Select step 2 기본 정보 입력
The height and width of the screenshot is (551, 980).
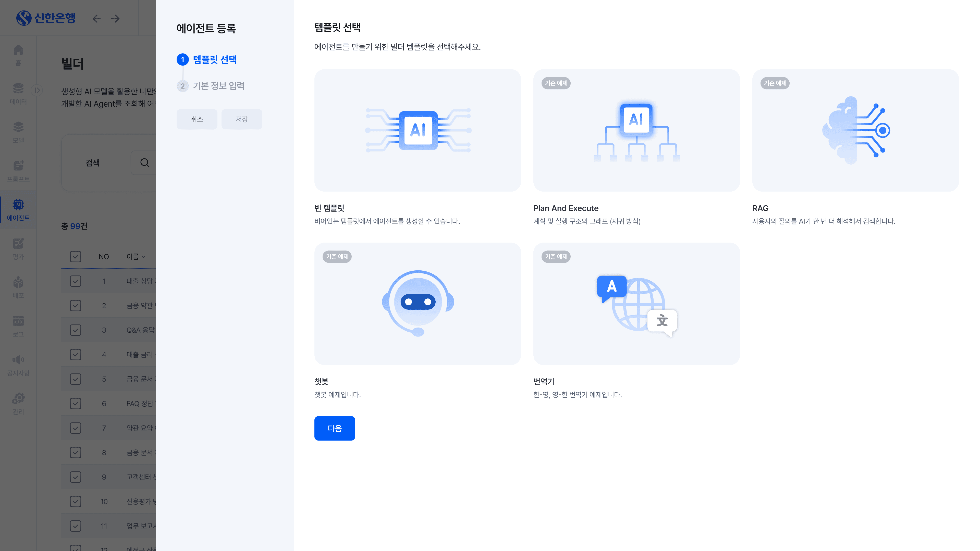218,86
